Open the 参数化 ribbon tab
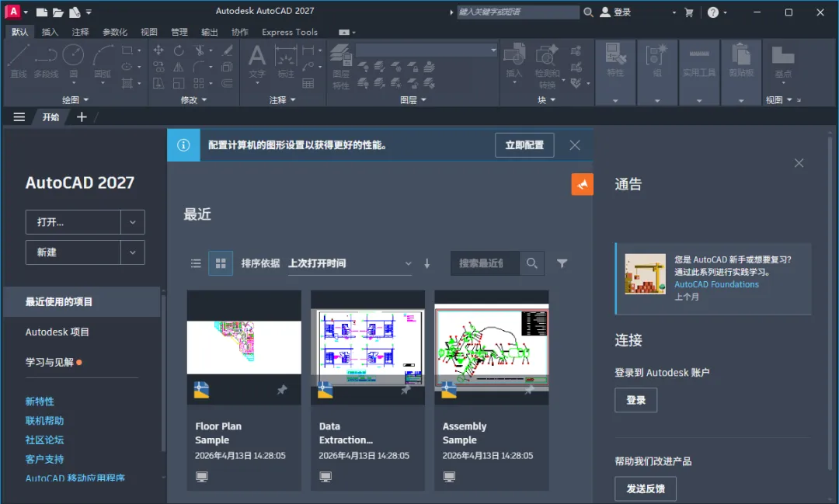Viewport: 839px width, 504px height. 114,32
